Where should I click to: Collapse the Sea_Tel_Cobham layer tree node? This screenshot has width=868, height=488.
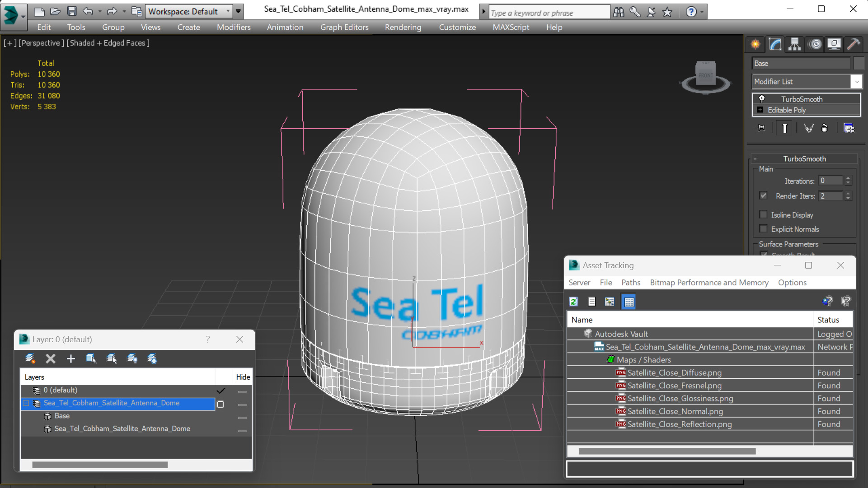pyautogui.click(x=26, y=403)
